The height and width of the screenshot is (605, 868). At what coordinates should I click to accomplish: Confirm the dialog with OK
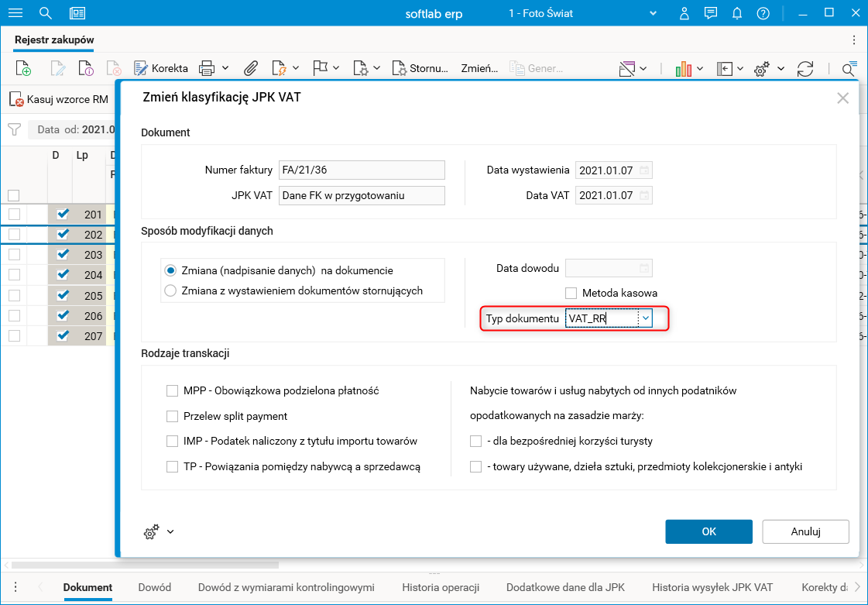point(708,532)
